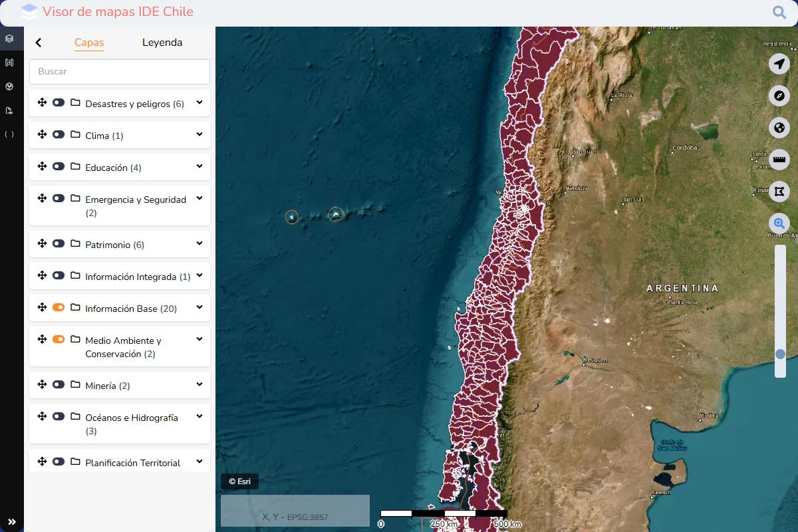
Task: Expand sidebar with double-arrow icon
Action: 11,522
